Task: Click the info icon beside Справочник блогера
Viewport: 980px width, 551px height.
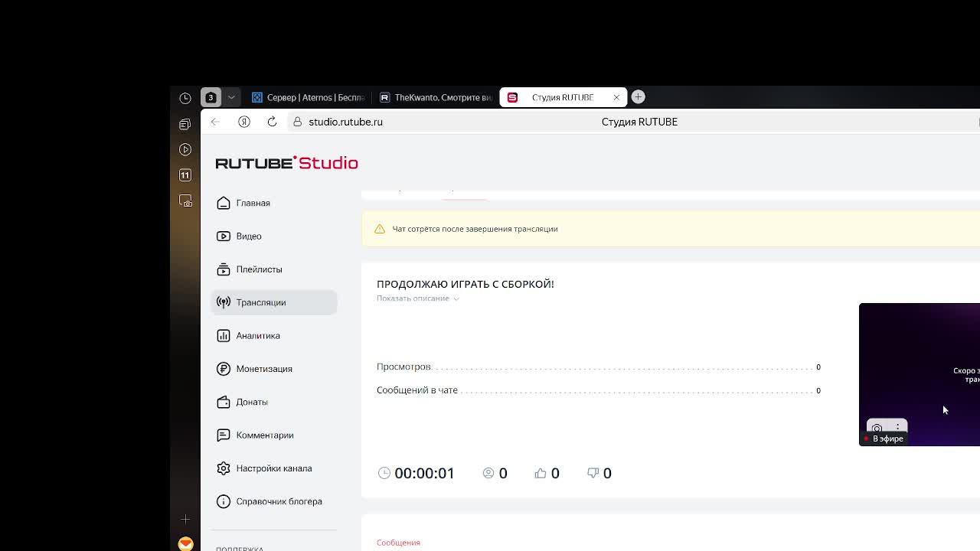Action: 224,501
